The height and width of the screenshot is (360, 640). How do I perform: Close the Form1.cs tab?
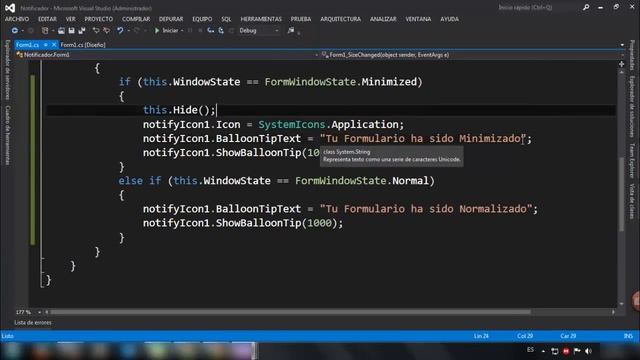53,45
